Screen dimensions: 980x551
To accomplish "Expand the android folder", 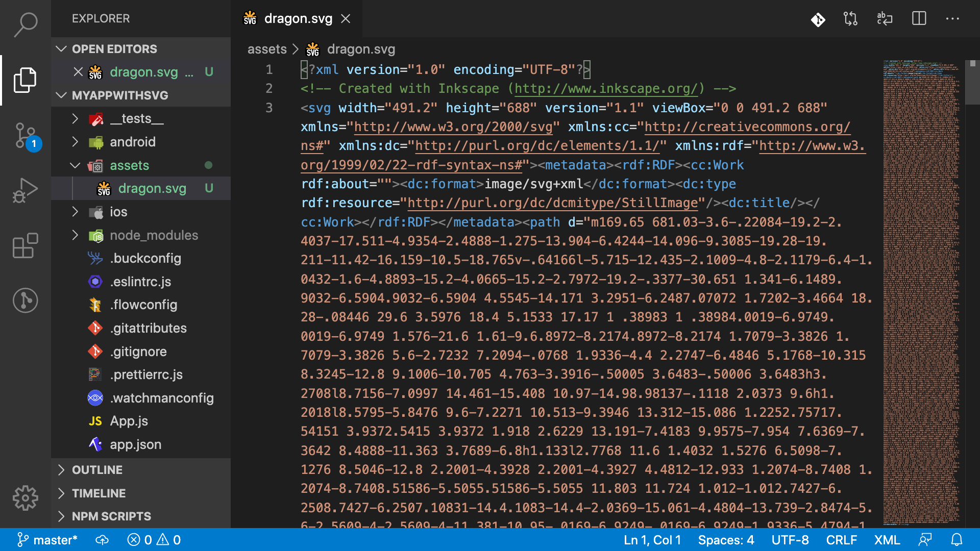I will click(x=132, y=142).
